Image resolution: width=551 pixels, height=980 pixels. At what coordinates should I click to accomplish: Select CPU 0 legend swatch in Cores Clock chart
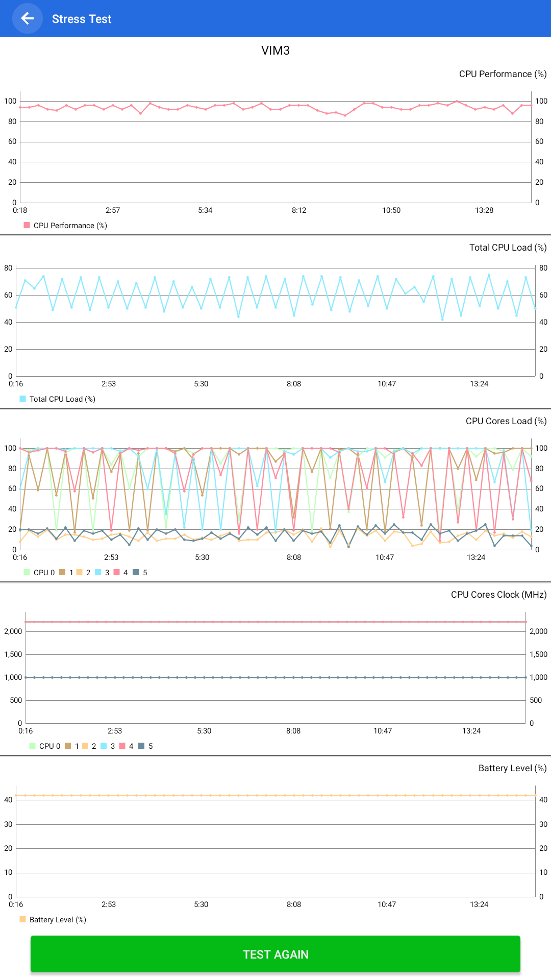[33, 746]
